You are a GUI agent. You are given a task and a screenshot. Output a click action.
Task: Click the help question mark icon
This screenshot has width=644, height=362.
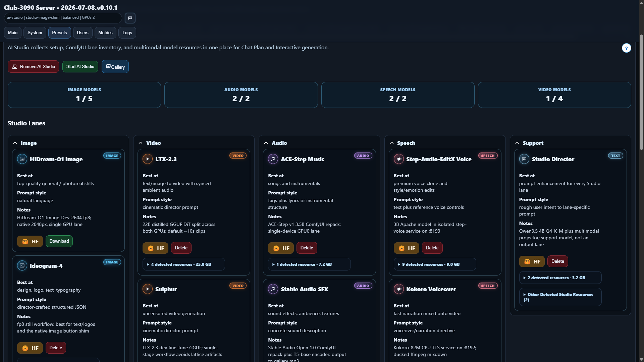click(x=626, y=48)
